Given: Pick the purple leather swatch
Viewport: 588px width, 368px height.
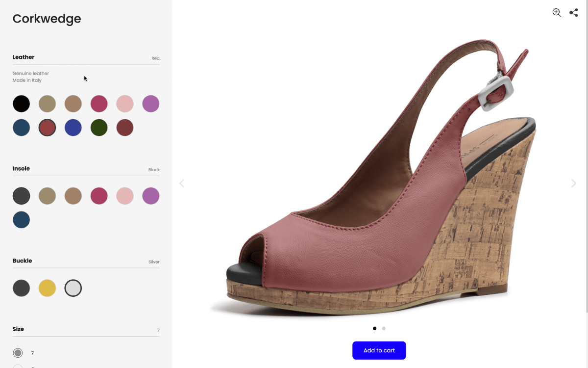Looking at the screenshot, I should click(151, 104).
